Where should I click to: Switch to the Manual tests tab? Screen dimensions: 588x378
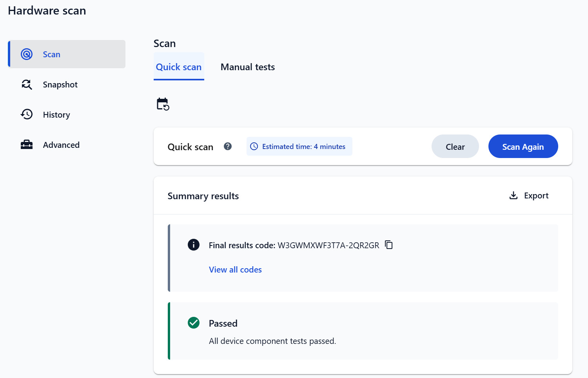pyautogui.click(x=248, y=67)
